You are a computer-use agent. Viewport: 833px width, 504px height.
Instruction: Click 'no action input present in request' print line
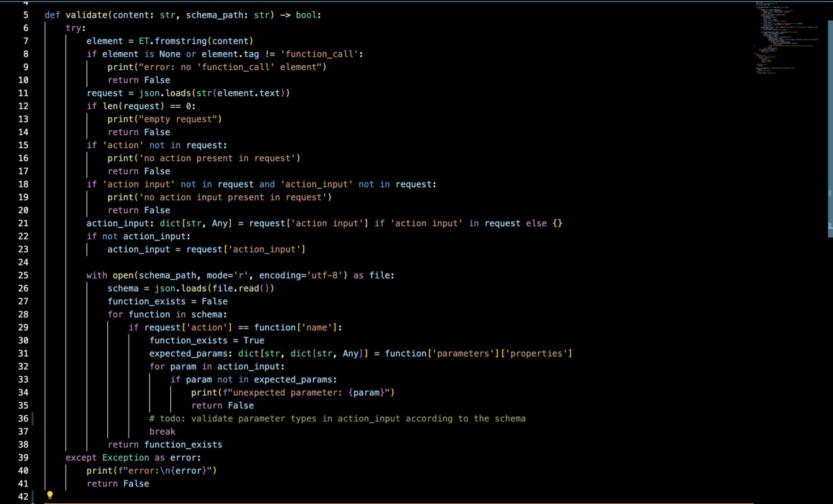pyautogui.click(x=219, y=197)
